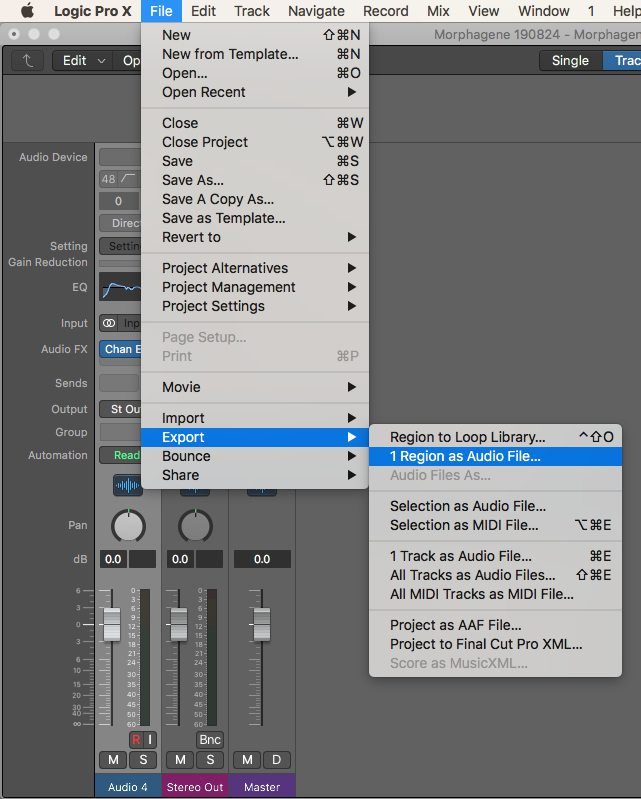Click Save A Copy As
This screenshot has height=799, width=641.
pyautogui.click(x=255, y=199)
